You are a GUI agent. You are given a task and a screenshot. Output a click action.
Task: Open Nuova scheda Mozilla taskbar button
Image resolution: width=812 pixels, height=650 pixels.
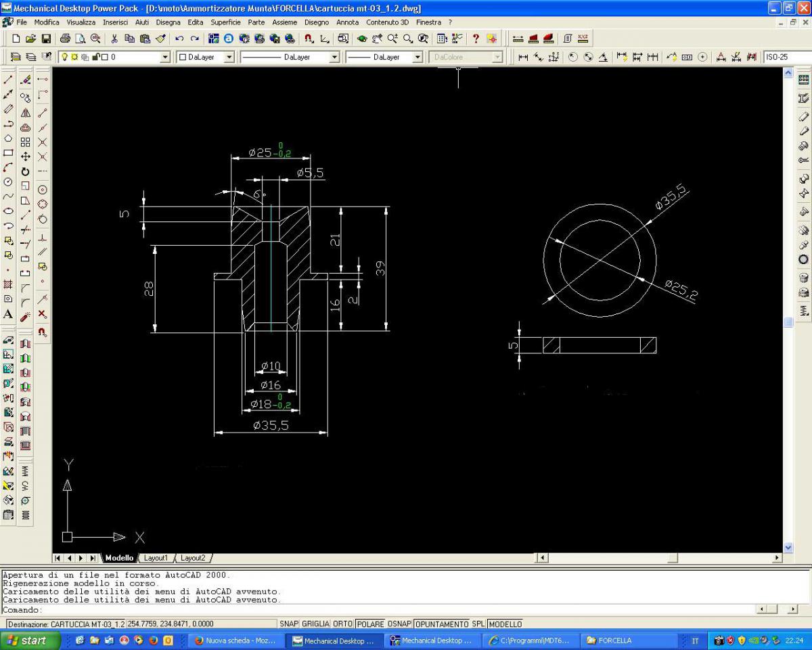coord(235,641)
